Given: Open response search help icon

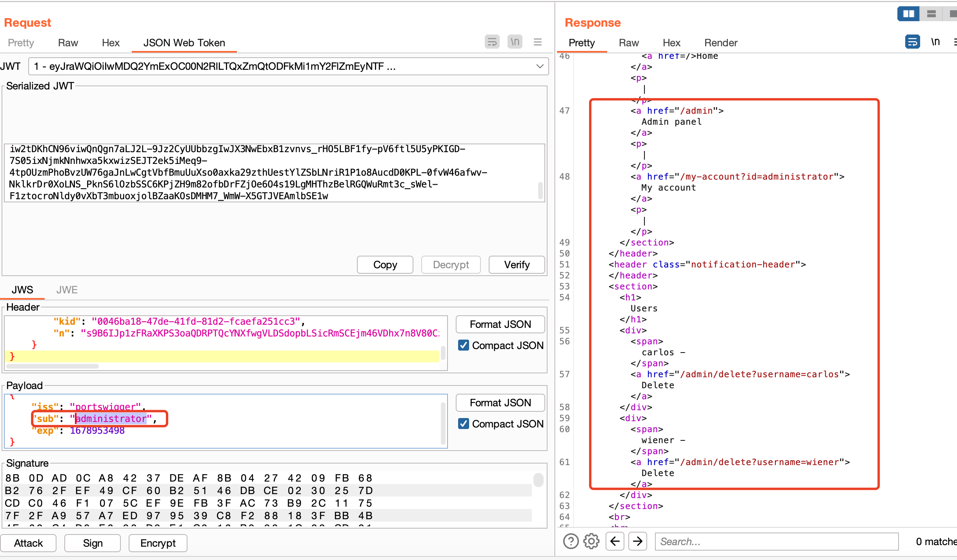Looking at the screenshot, I should click(571, 542).
